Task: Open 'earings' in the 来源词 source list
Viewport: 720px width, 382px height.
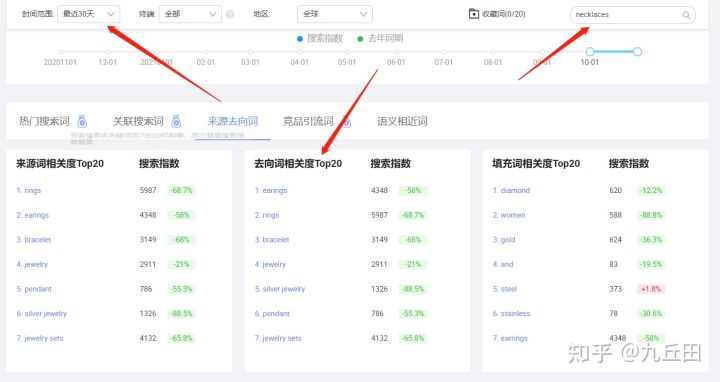Action: [x=33, y=215]
